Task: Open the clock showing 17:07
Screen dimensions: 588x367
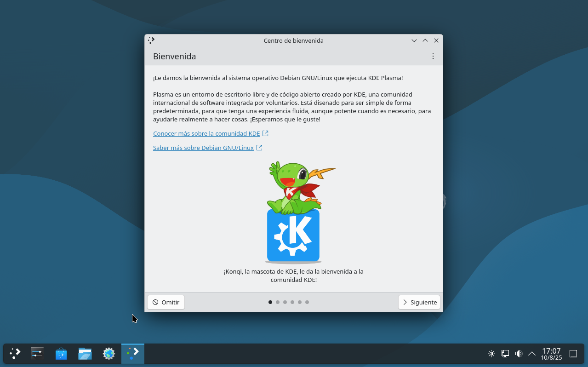Action: click(551, 354)
